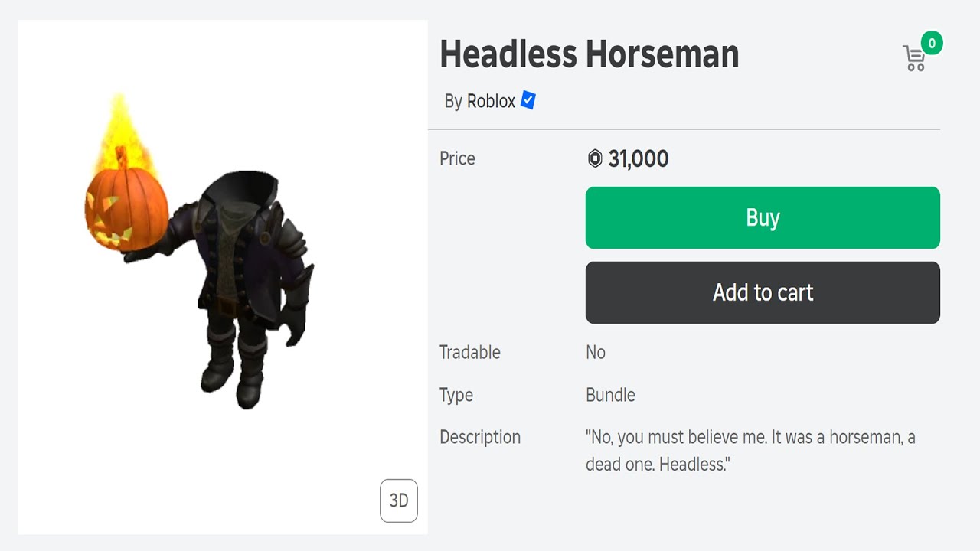Click the "By" text before the creator name
The width and height of the screenshot is (980, 551).
click(453, 101)
